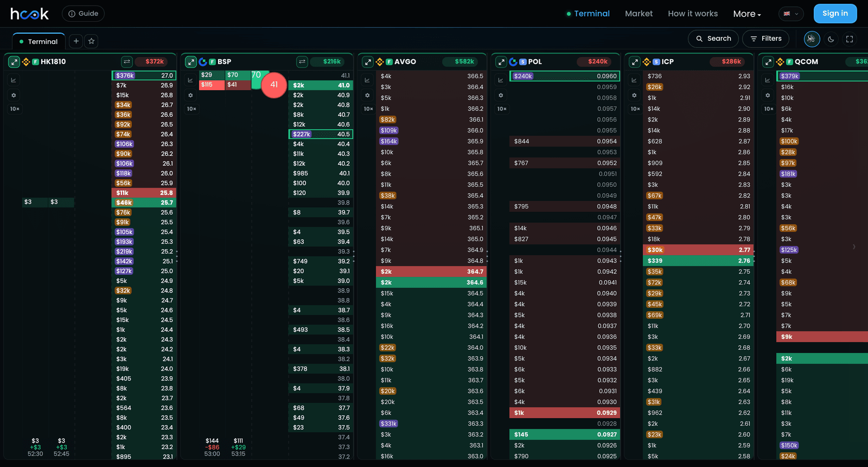
Task: Select the HK1810 price row 27.0
Action: point(144,75)
